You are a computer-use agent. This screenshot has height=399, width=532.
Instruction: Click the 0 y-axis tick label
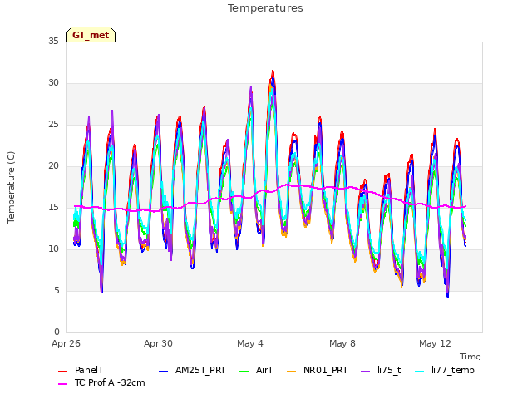coord(57,332)
